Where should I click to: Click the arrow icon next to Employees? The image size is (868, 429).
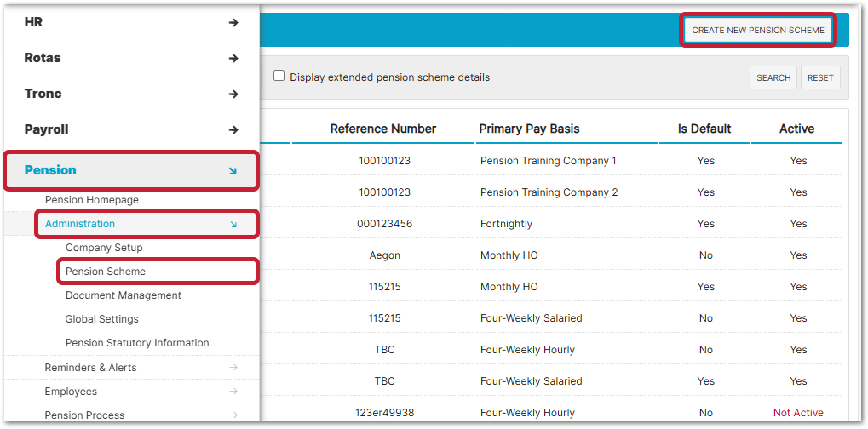tap(233, 392)
